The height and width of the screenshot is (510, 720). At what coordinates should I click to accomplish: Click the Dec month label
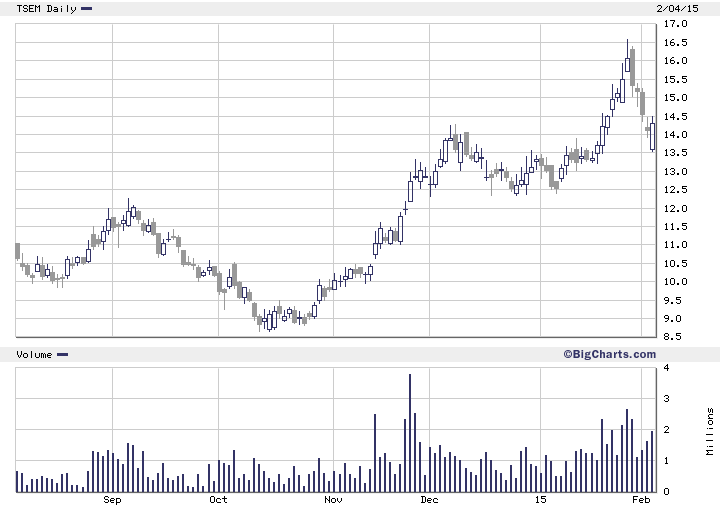point(429,499)
